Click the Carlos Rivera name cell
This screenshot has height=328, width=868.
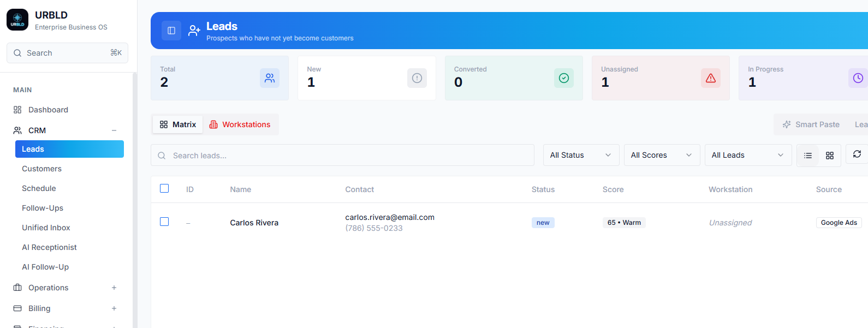point(254,223)
